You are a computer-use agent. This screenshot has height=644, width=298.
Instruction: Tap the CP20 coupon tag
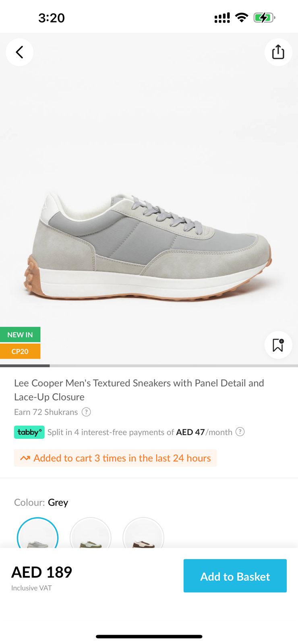[20, 351]
